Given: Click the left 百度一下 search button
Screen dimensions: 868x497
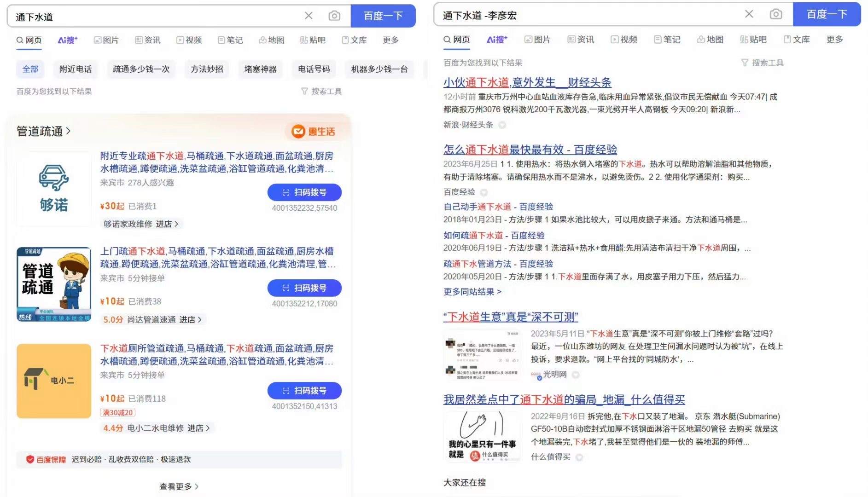Looking at the screenshot, I should point(383,16).
